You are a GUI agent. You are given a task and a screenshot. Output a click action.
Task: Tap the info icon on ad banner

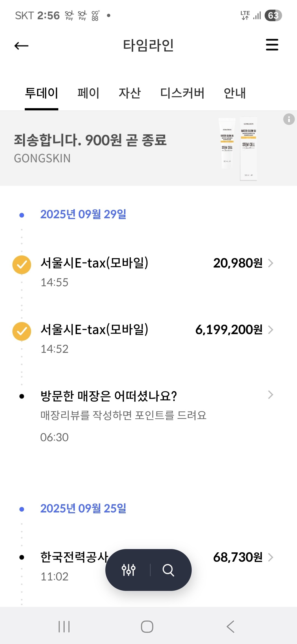289,119
